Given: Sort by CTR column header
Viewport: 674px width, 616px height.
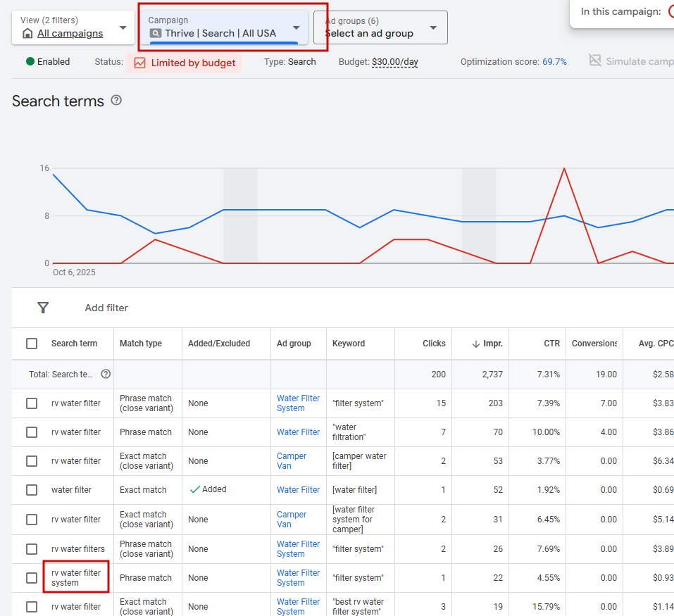Looking at the screenshot, I should pyautogui.click(x=551, y=344).
